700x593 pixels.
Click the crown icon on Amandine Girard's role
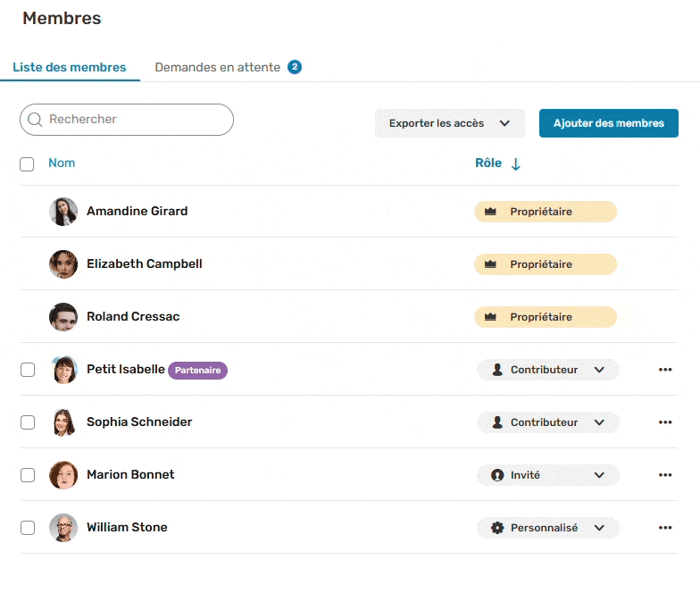[490, 212]
